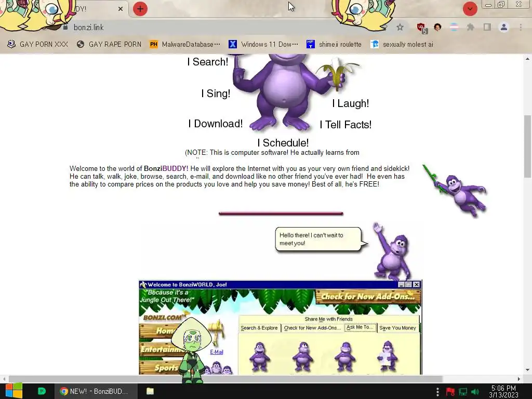The width and height of the screenshot is (532, 399).
Task: Click the round avatar extension icon
Action: click(x=437, y=27)
